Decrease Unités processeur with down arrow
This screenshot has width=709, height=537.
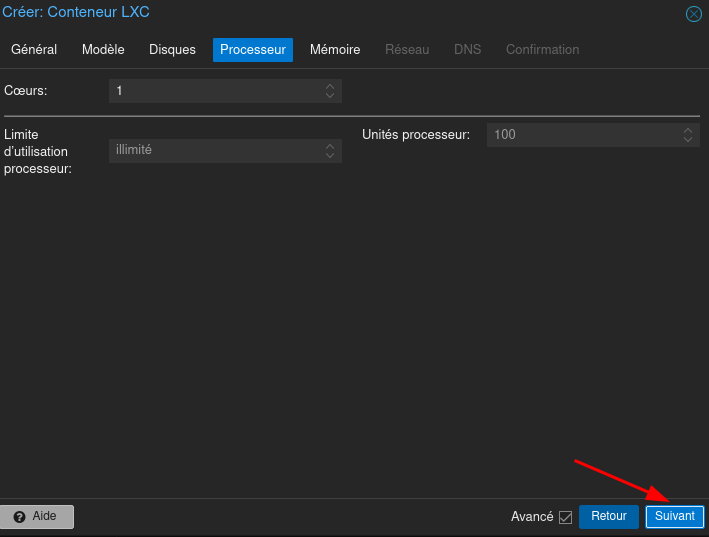pos(688,139)
